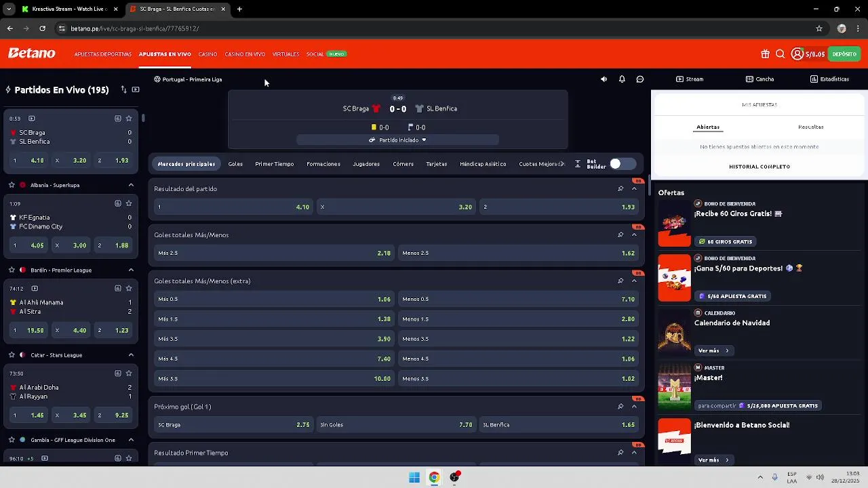Click the stream filter icon beside Partidos En Vivo

136,89
